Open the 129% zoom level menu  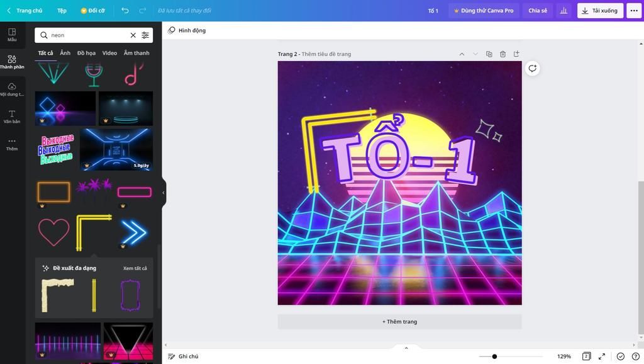pos(564,356)
